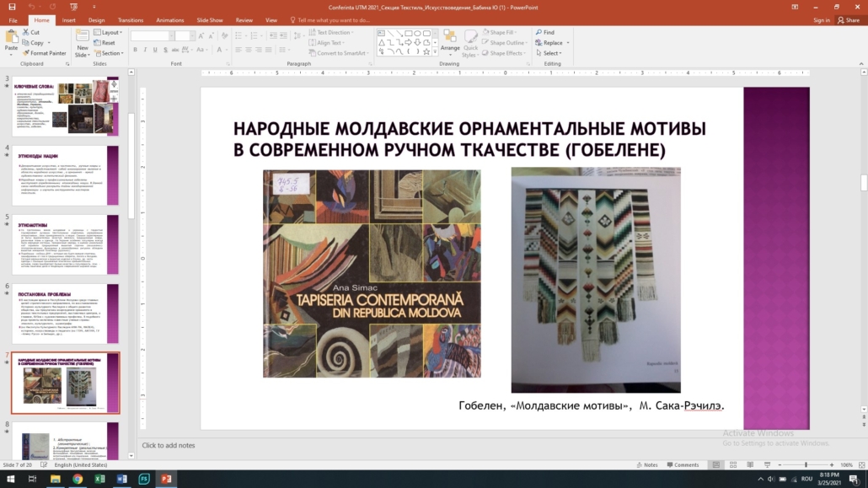Toggle Align Left paragraph button

[x=238, y=50]
